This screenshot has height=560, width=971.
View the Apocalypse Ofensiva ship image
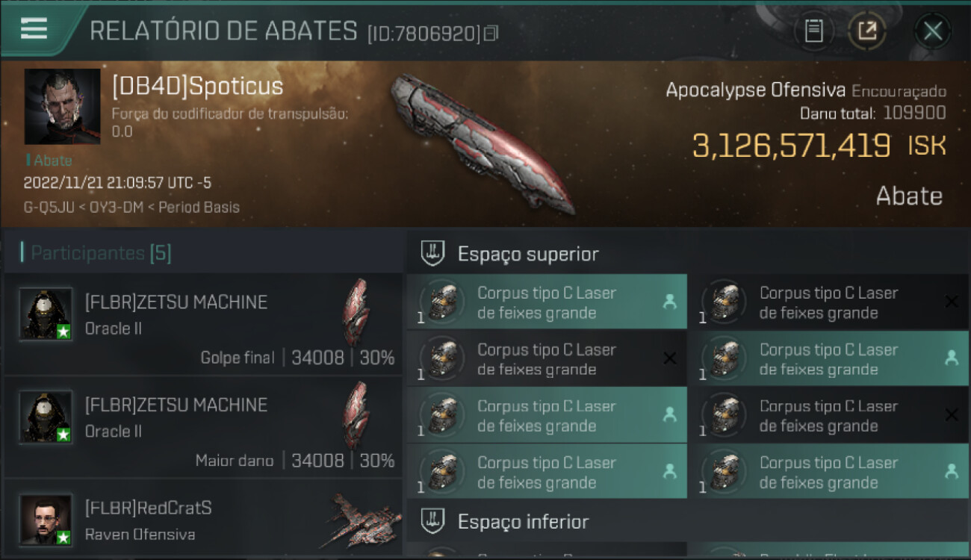pyautogui.click(x=483, y=142)
